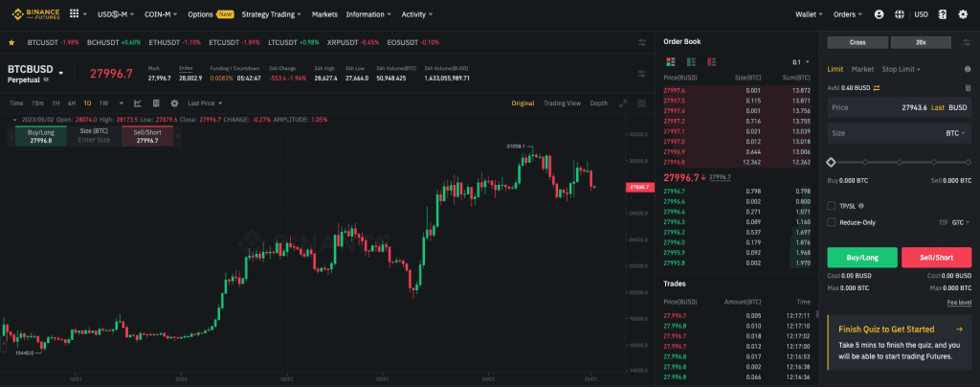
Task: Click chart quick Buy/Long 27996.8 button
Action: pos(40,136)
